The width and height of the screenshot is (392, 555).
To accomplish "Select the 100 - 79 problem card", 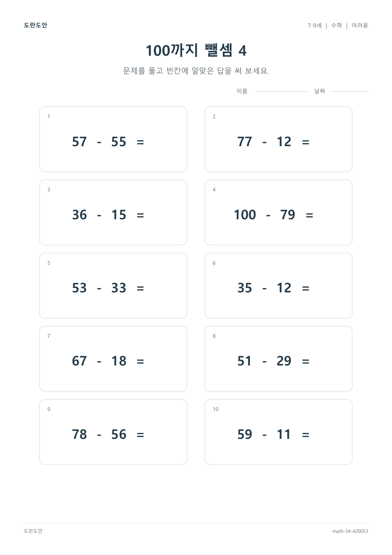I will 279,213.
